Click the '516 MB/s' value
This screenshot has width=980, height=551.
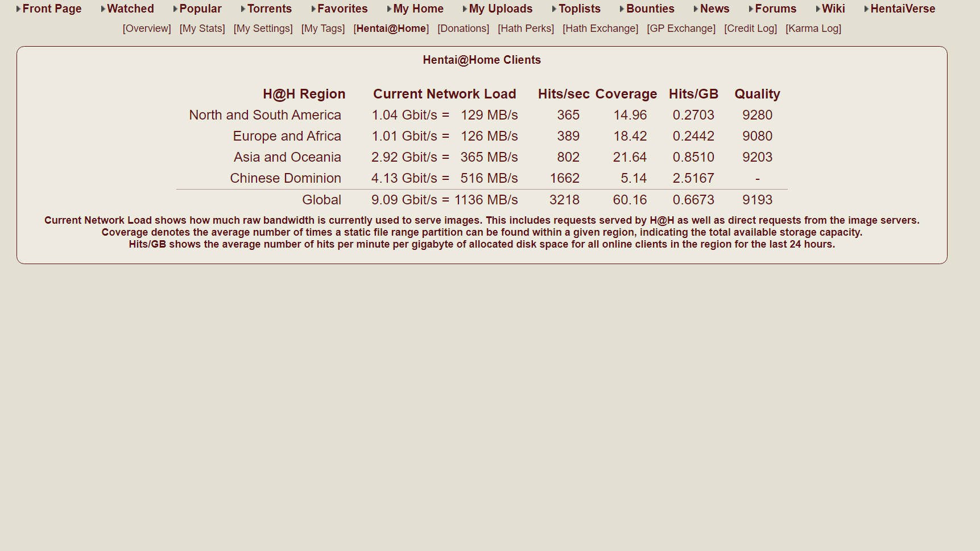pos(489,178)
